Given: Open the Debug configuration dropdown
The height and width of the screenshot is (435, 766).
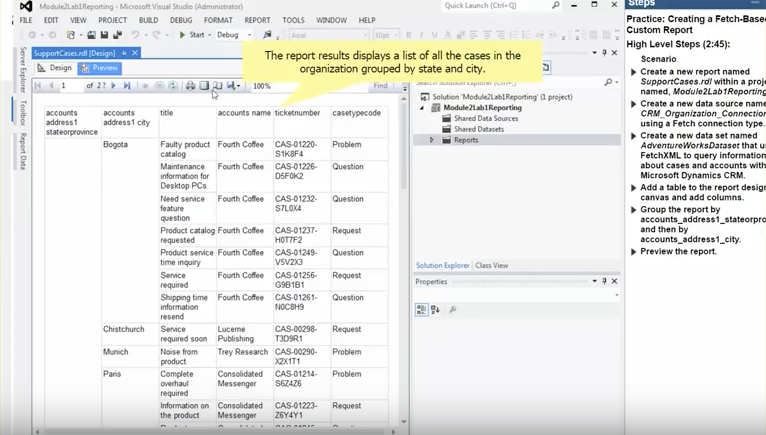Looking at the screenshot, I should click(249, 35).
